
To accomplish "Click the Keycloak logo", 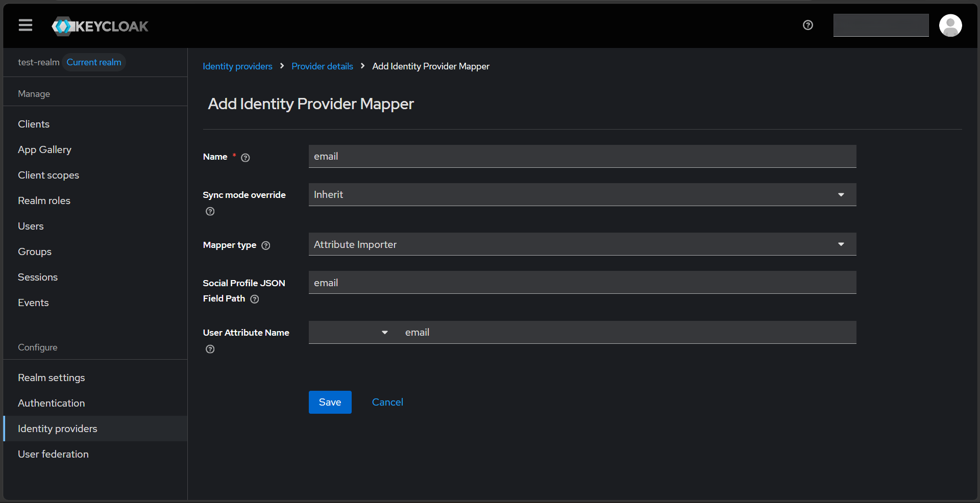I will [100, 26].
